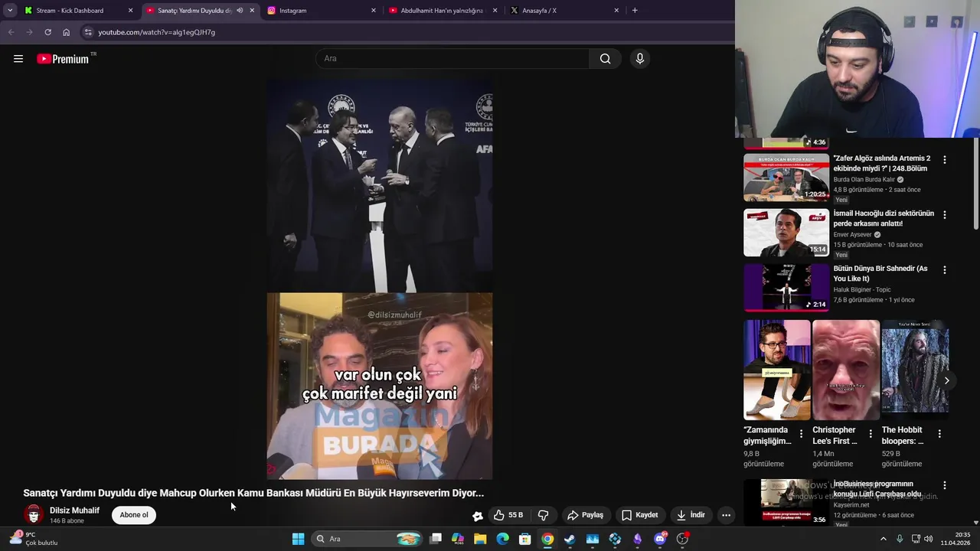The image size is (980, 551).
Task: Save video to playlist with Kaydet
Action: point(639,515)
